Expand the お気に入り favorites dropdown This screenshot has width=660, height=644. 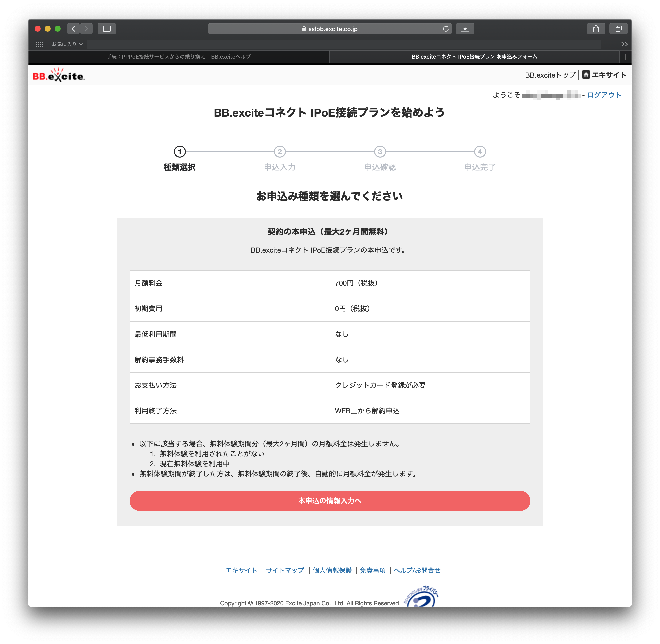pos(67,44)
